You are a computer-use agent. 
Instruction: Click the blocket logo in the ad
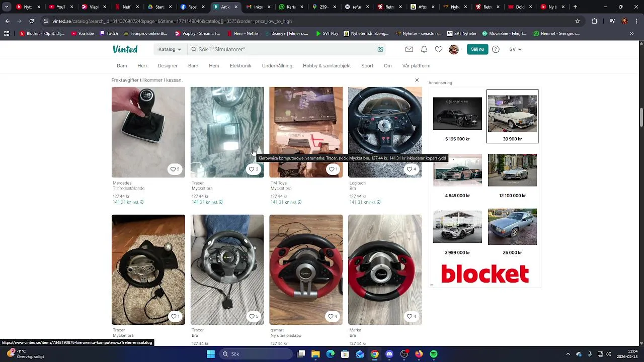point(485,274)
